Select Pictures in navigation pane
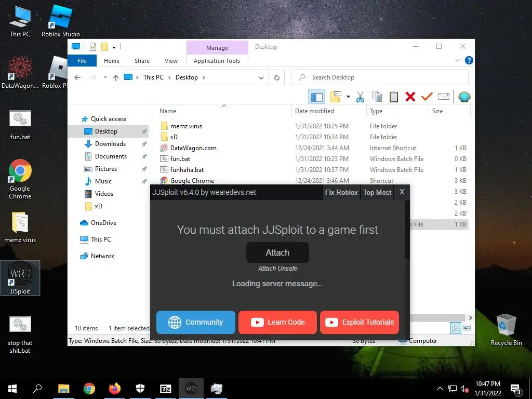532x399 pixels. pyautogui.click(x=106, y=169)
